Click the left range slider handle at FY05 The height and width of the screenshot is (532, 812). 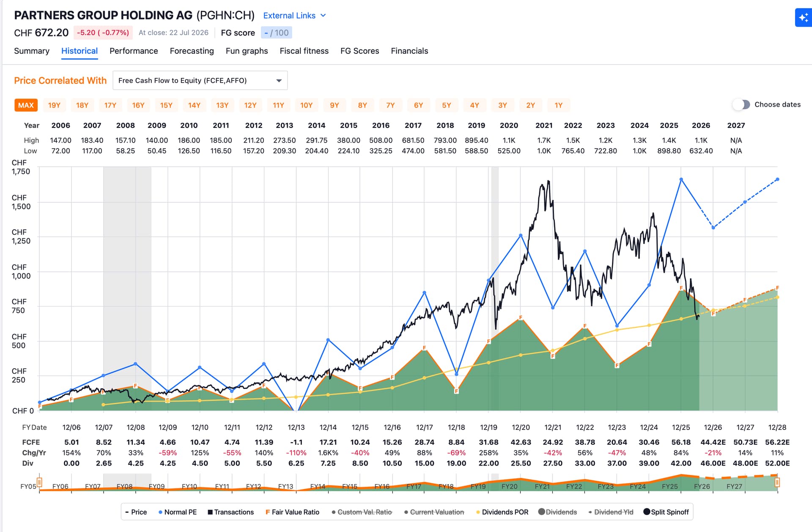39,482
